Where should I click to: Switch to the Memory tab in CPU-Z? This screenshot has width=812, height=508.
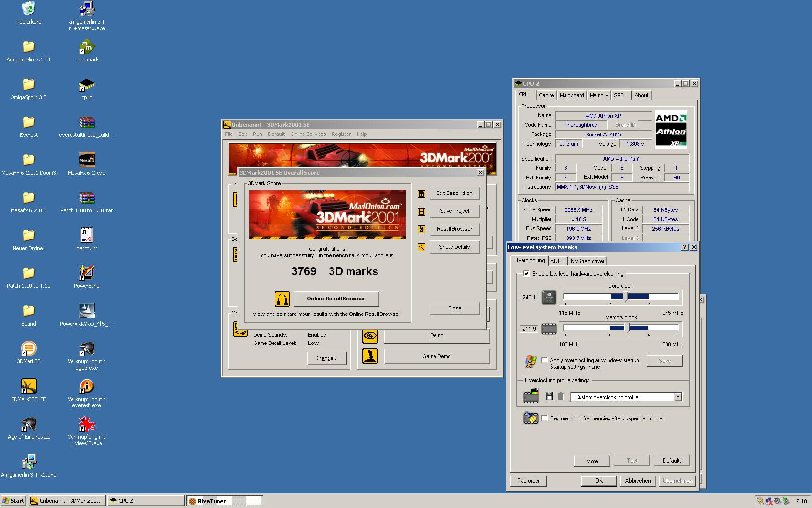598,95
